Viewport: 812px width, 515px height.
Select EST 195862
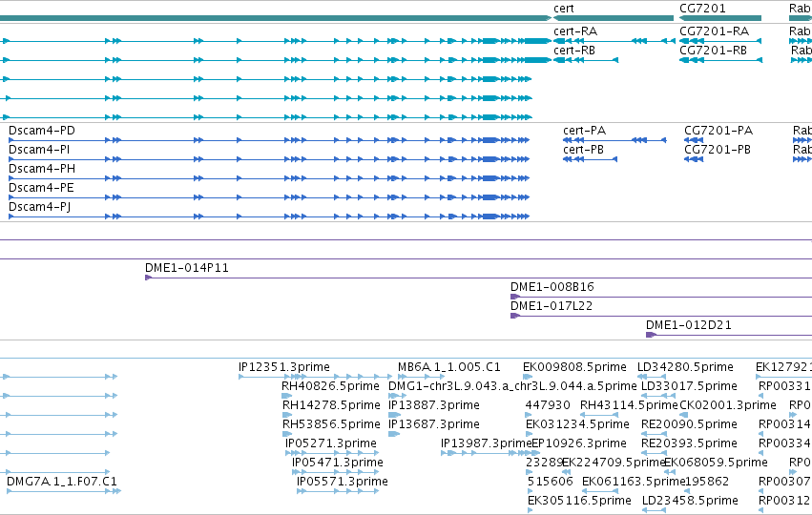[707, 482]
